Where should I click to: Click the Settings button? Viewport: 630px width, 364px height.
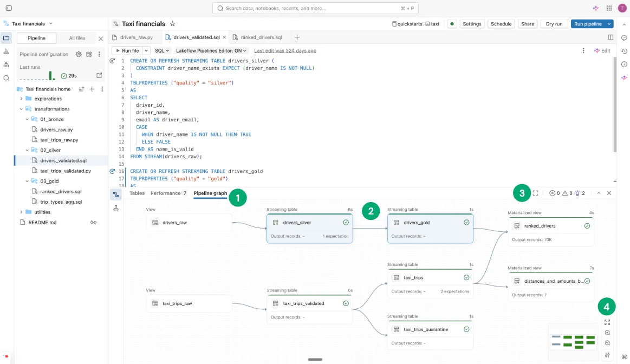click(472, 24)
